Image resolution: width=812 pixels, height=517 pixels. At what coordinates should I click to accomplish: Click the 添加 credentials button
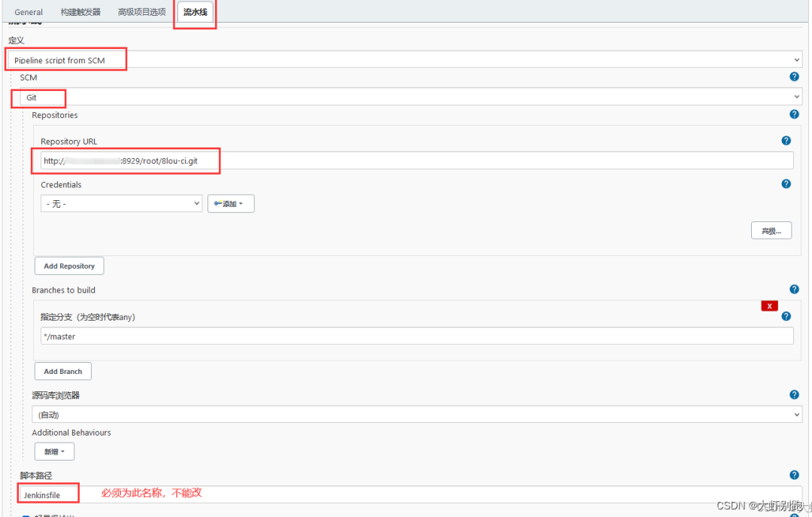coord(230,204)
